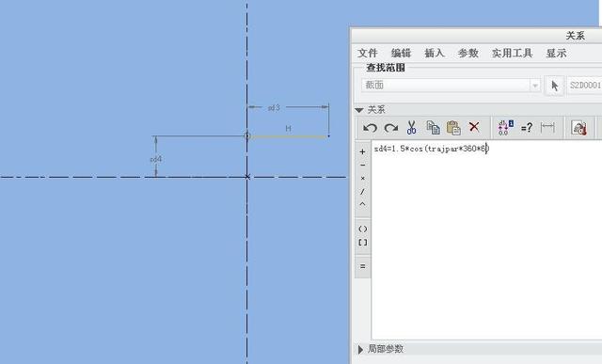
Task: Open the 截面 scope dropdown
Action: [x=451, y=86]
